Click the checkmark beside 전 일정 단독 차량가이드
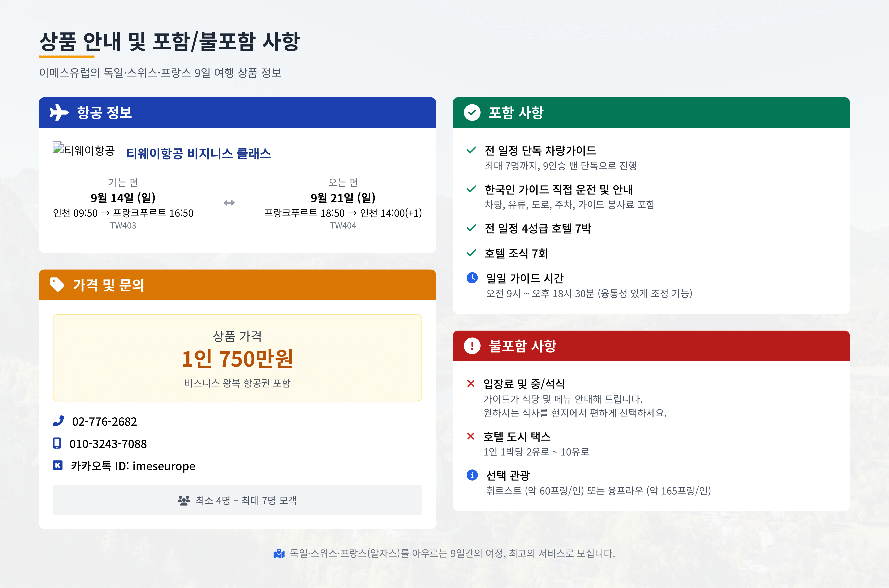889x588 pixels. coord(471,150)
